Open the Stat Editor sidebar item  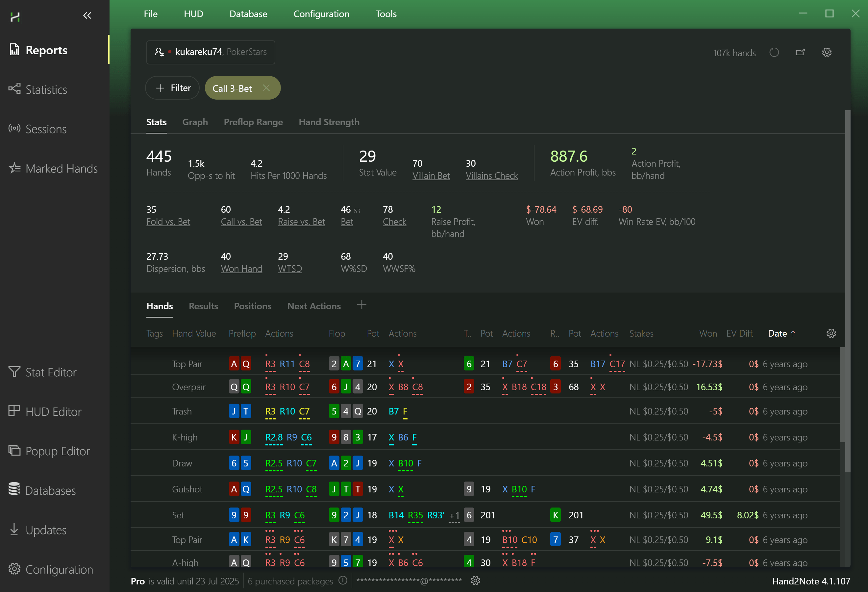click(x=51, y=372)
